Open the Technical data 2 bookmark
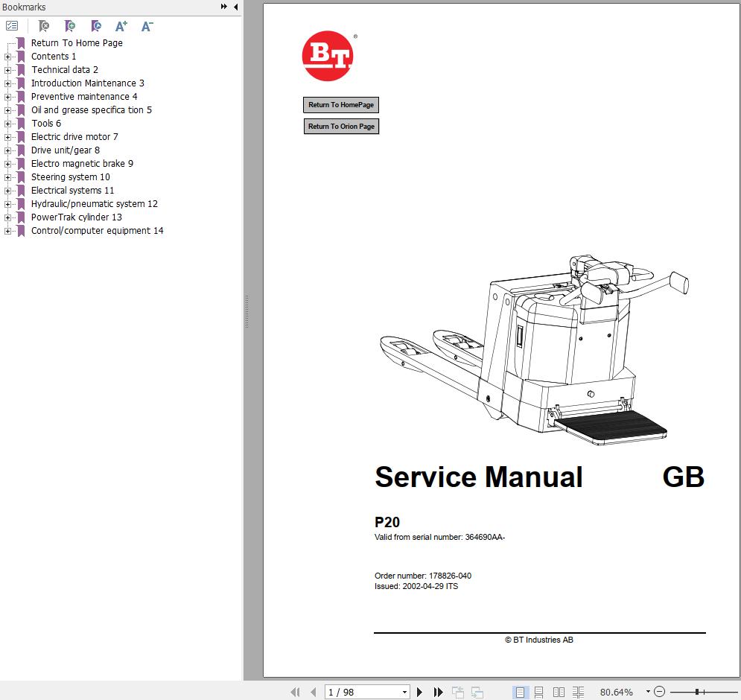741x700 pixels. 65,69
